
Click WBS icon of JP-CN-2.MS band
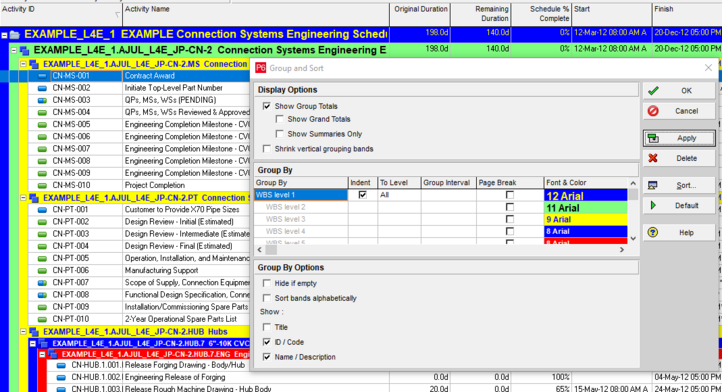pos(34,64)
